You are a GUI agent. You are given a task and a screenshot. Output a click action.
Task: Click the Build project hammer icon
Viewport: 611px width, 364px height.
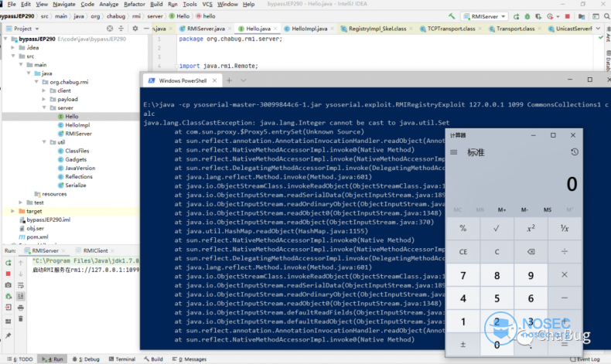click(x=452, y=16)
